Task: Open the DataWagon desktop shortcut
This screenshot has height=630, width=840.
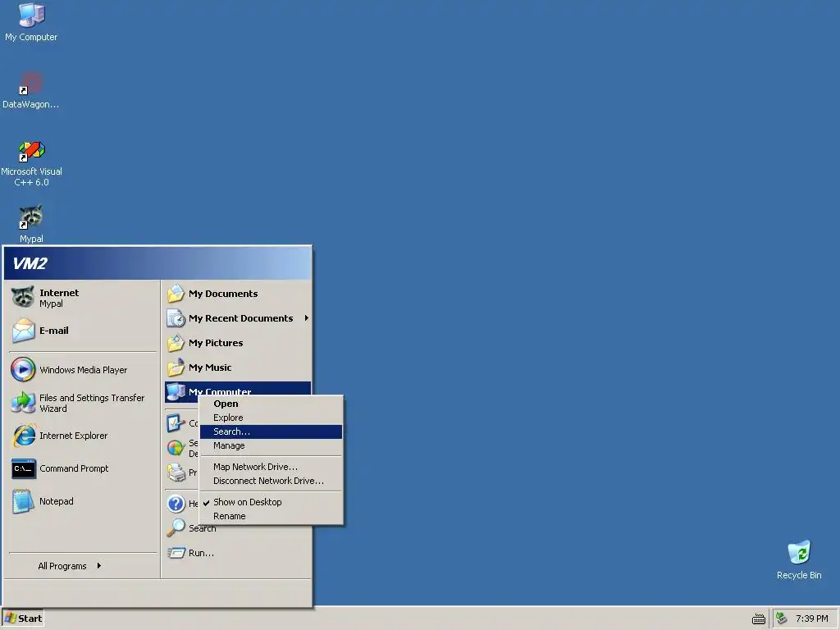Action: pos(31,90)
